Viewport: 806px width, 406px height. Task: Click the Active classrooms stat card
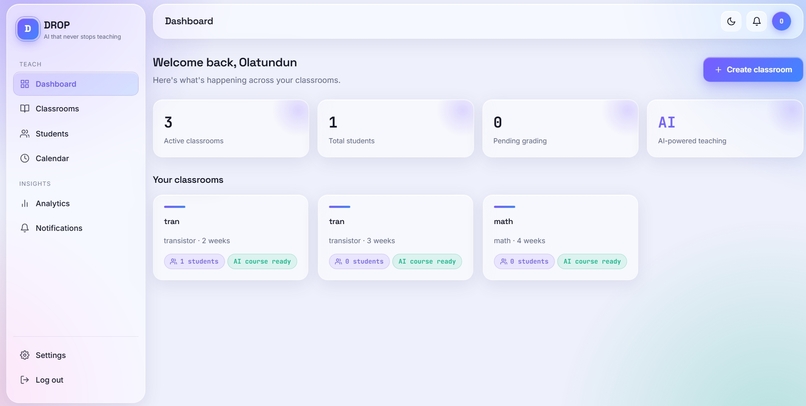231,128
